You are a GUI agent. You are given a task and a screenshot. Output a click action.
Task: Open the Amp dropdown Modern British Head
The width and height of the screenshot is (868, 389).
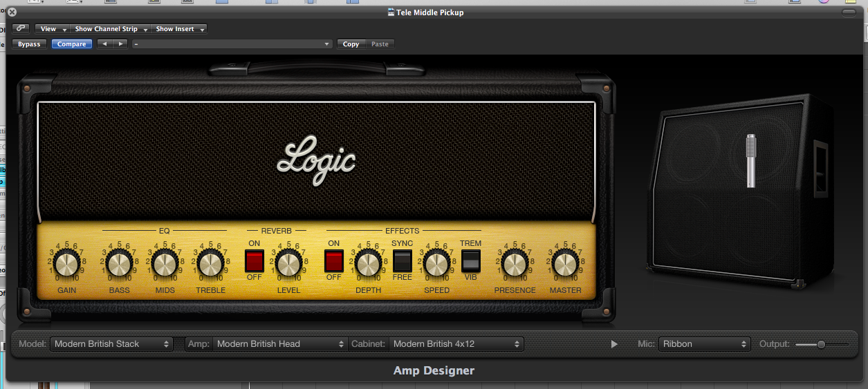click(x=279, y=343)
